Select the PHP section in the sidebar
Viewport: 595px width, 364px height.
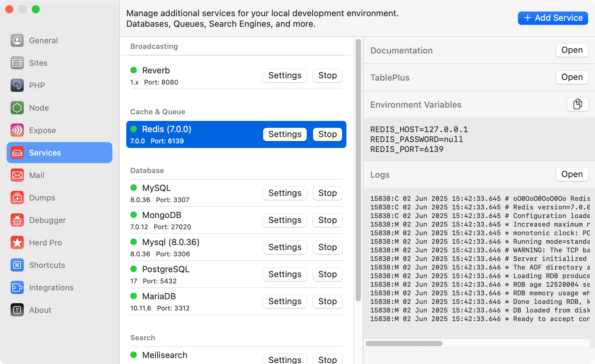coord(37,85)
